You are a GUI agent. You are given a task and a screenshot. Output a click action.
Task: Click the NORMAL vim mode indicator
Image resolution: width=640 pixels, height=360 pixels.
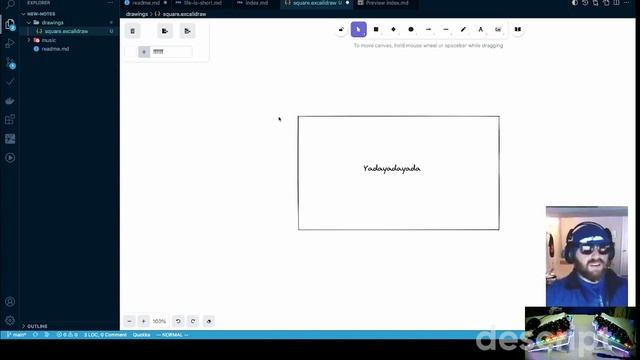pyautogui.click(x=172, y=335)
